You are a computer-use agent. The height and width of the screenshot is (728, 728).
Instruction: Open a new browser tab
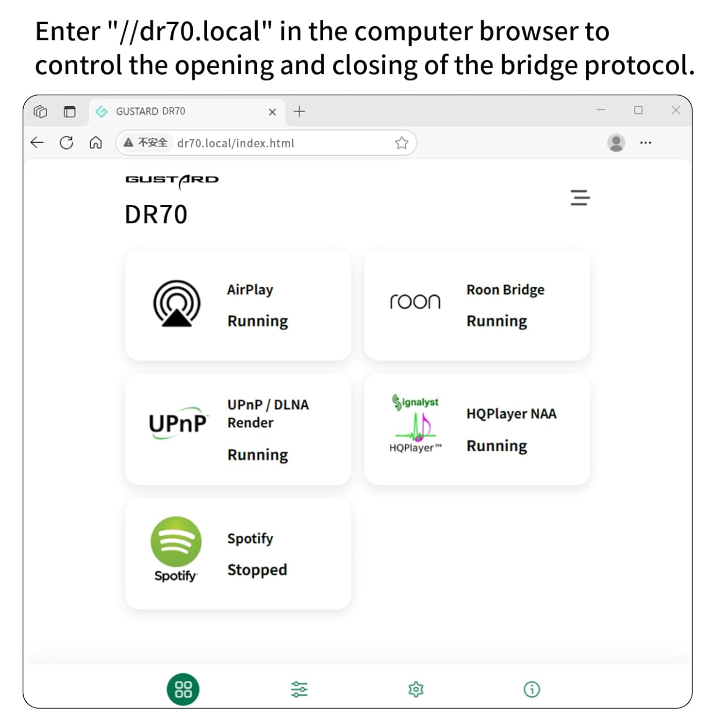pos(299,112)
